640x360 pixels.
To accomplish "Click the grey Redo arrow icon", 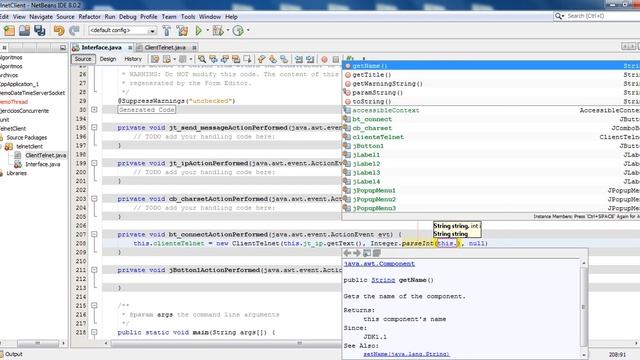I will coord(74,31).
